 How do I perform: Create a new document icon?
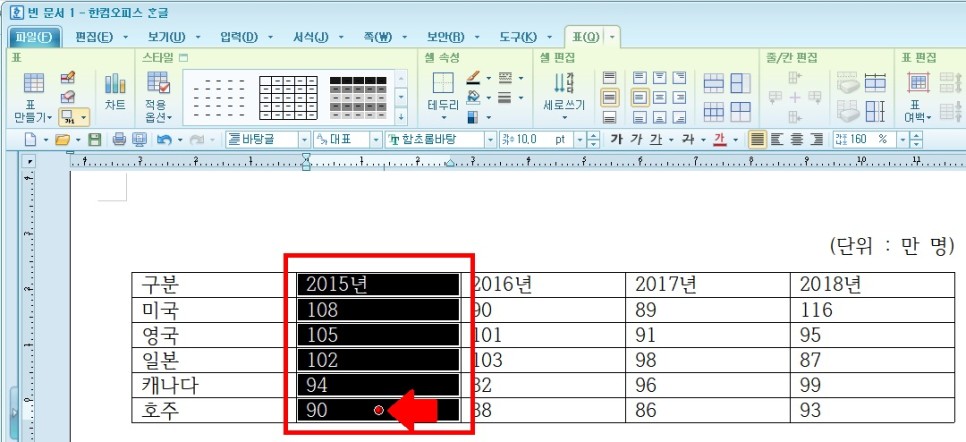point(30,140)
